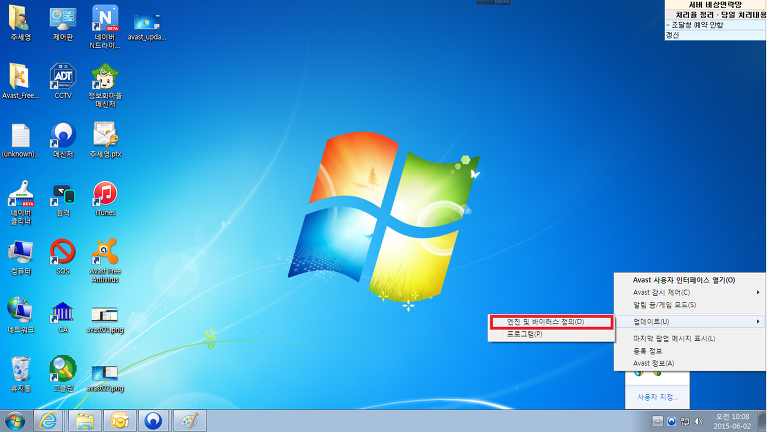769x432 pixels.
Task: Open the Windows Start menu
Action: (15, 421)
